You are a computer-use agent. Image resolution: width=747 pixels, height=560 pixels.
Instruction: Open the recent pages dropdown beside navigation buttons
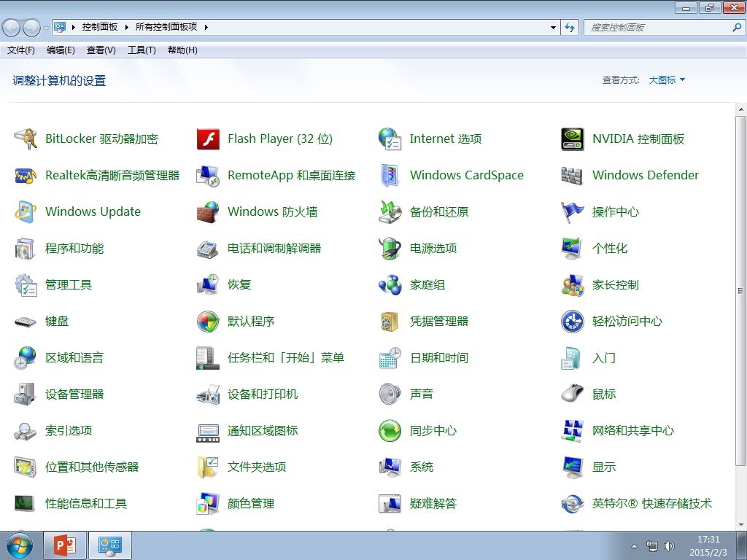(46, 28)
